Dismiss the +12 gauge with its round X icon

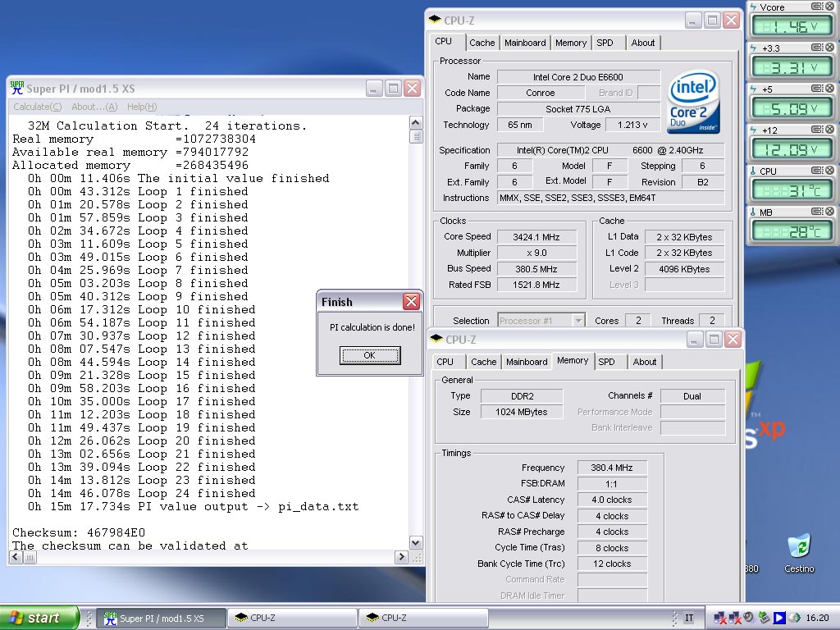[x=830, y=130]
